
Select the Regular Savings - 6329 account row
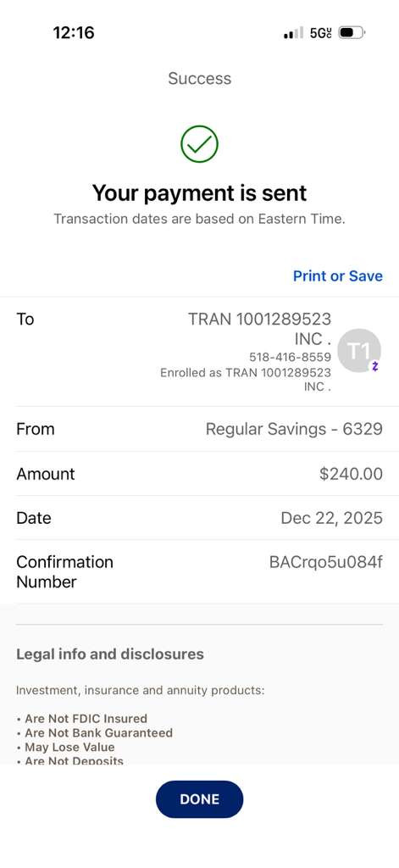(199, 429)
